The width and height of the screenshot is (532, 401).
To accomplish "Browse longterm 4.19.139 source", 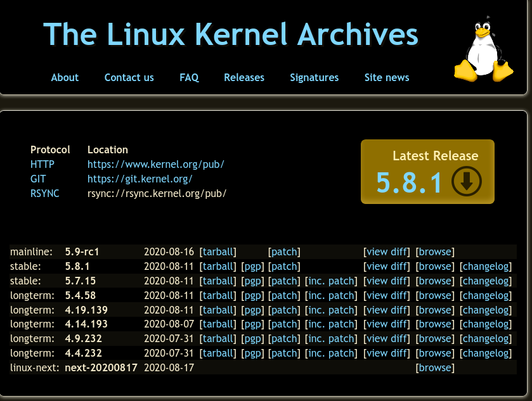I will point(435,310).
